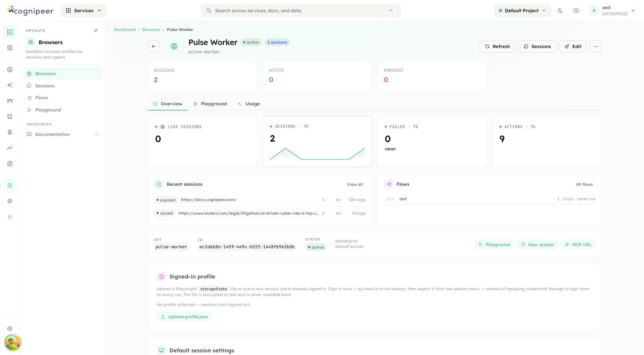Screen dimensions: 644x355
Task: Pin the sidebar using the pin icon
Action: 96,31
